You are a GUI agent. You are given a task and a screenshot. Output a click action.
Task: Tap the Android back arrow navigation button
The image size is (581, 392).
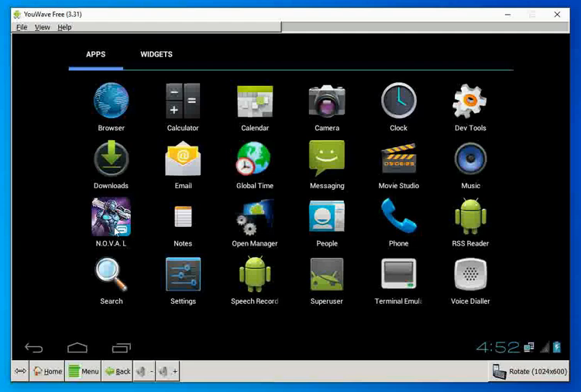click(x=34, y=348)
